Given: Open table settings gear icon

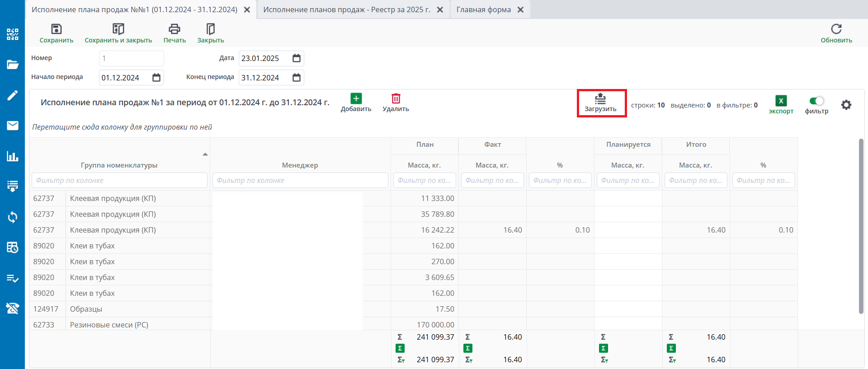Looking at the screenshot, I should point(846,105).
